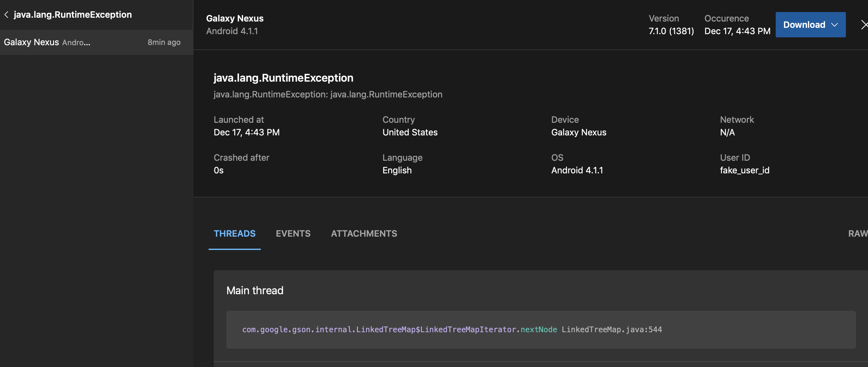Switch to the ATTACHMENTS tab

(x=364, y=233)
